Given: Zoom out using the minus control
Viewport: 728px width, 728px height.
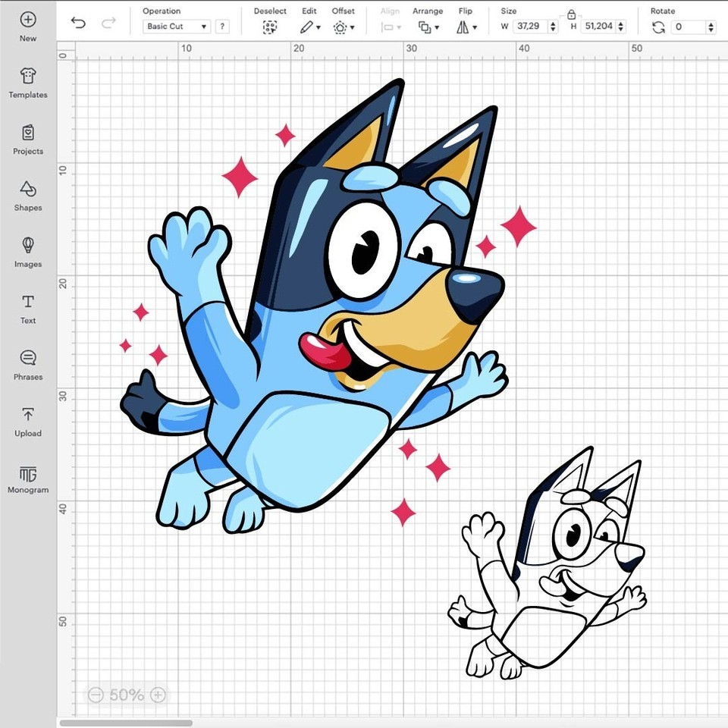Looking at the screenshot, I should tap(96, 694).
